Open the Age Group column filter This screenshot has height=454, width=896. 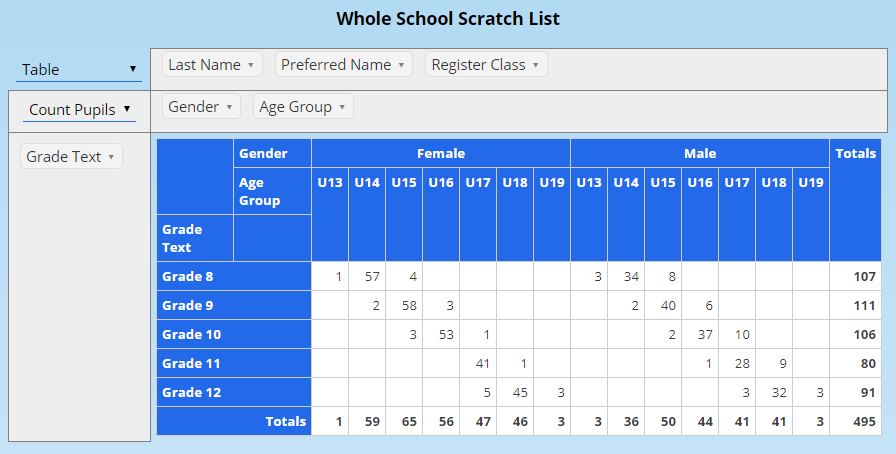point(342,107)
